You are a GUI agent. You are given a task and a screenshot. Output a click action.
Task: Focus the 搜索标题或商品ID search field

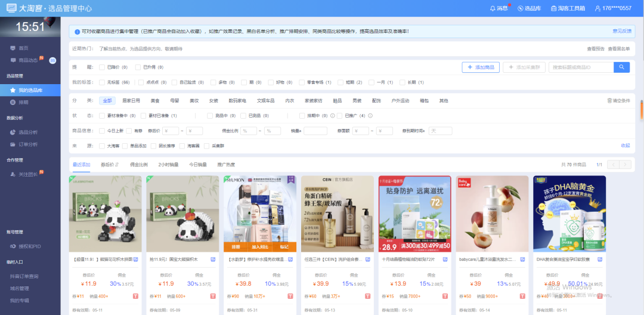point(581,67)
